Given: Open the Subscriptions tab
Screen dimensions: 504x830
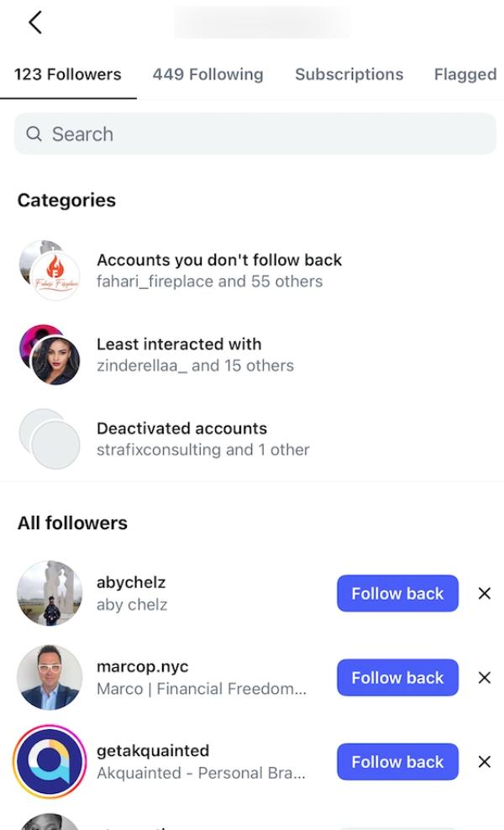Looking at the screenshot, I should pyautogui.click(x=349, y=74).
